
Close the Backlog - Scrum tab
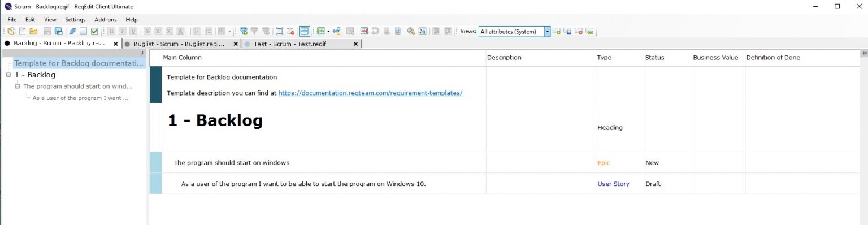[x=115, y=44]
